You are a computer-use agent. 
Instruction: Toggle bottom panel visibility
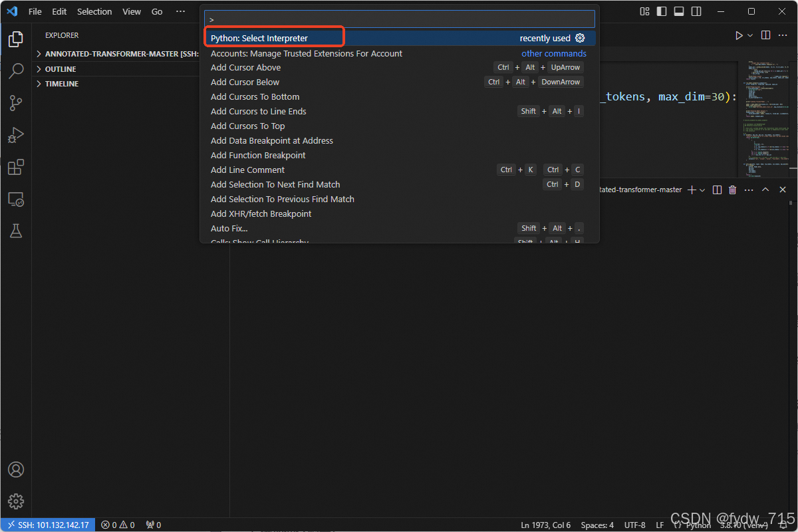pos(679,11)
